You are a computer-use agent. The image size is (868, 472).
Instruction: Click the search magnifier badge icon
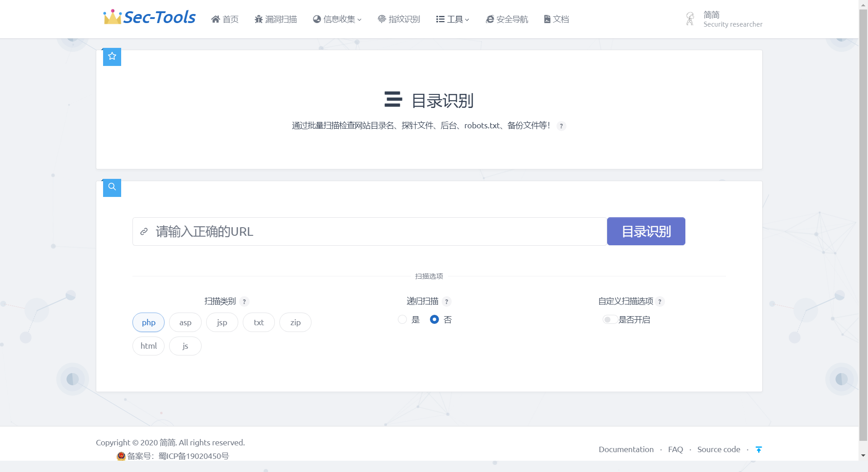[x=112, y=187]
